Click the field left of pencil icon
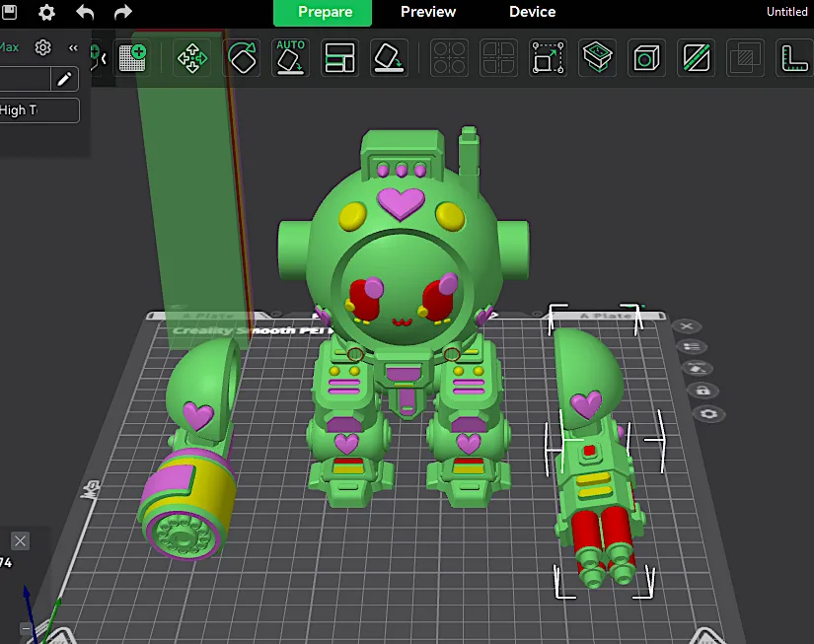Viewport: 814px width, 644px height. point(25,79)
